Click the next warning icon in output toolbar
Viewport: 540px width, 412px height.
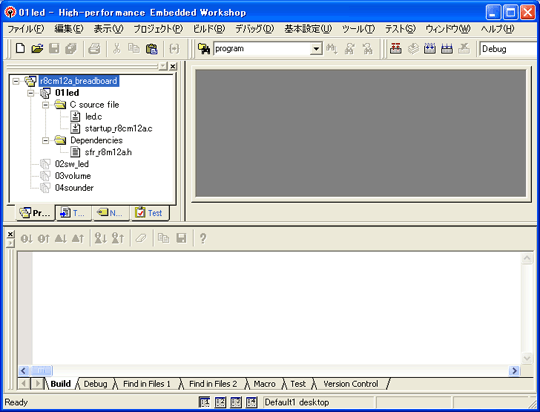pos(61,238)
